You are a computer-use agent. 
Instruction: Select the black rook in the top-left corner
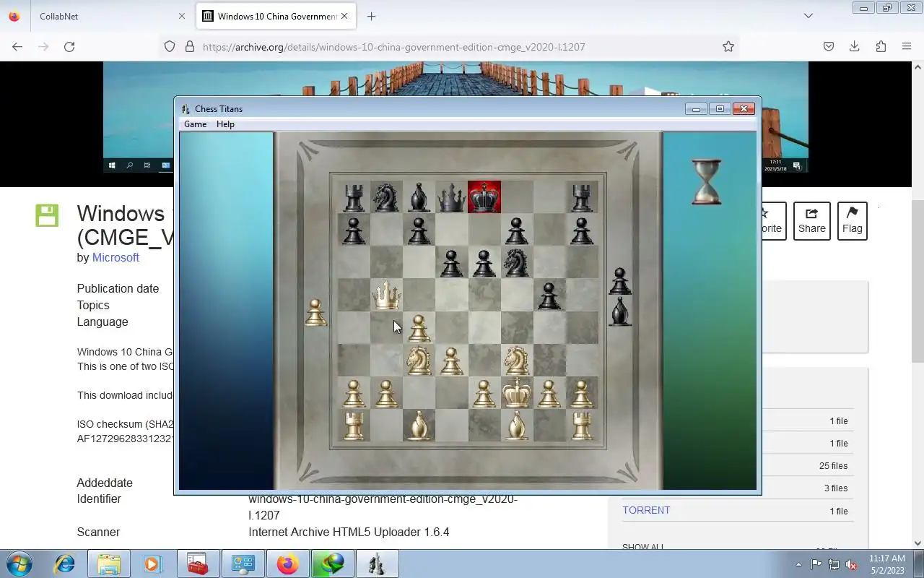354,197
